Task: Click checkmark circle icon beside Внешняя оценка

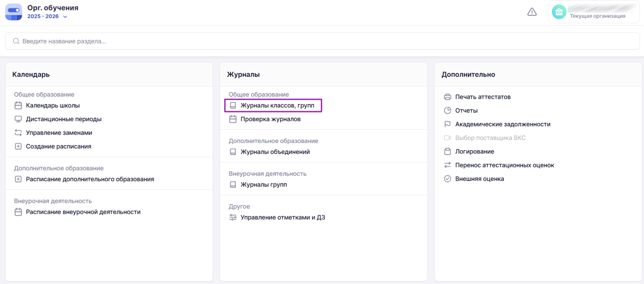Action: point(448,179)
